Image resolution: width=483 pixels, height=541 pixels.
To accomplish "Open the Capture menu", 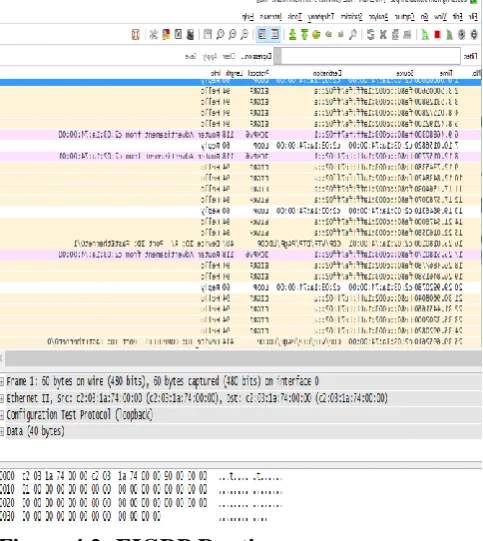I will pyautogui.click(x=404, y=17).
